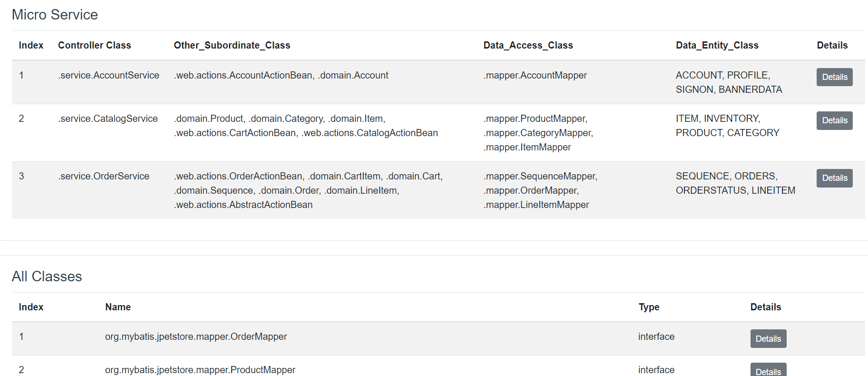Click the Other_Subordinate_Class column header
The image size is (868, 376).
pyautogui.click(x=232, y=45)
